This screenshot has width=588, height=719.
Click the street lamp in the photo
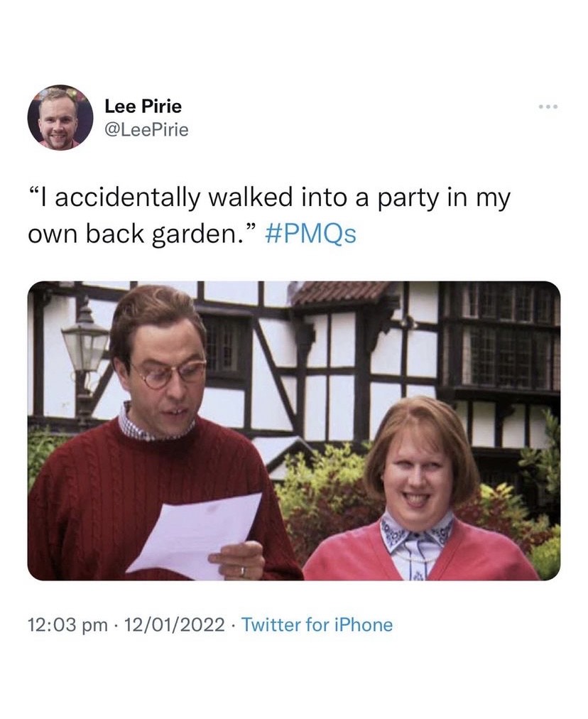84,340
